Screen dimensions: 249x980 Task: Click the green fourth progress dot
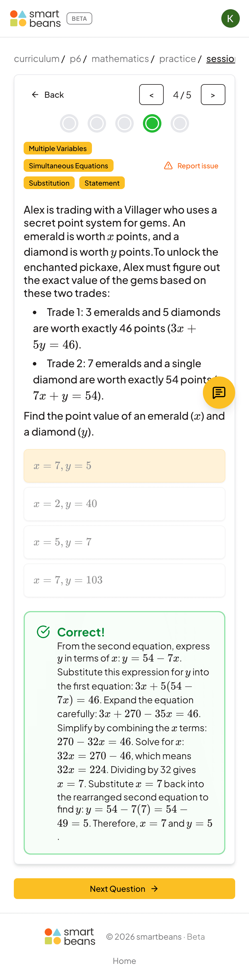152,124
